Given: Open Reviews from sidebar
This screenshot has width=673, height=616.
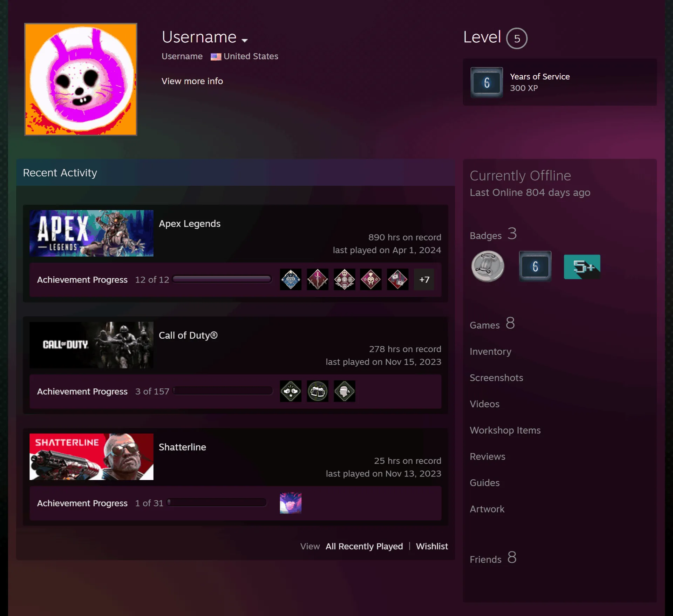Looking at the screenshot, I should [487, 456].
